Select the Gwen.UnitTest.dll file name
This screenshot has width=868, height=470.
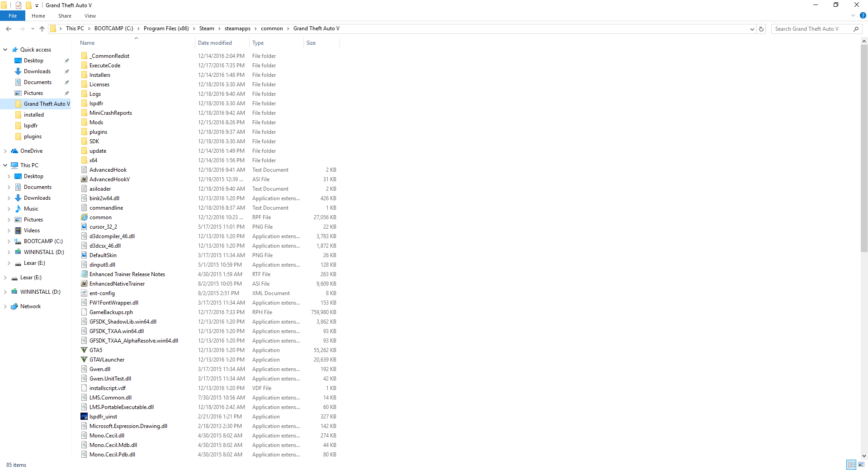click(x=110, y=379)
